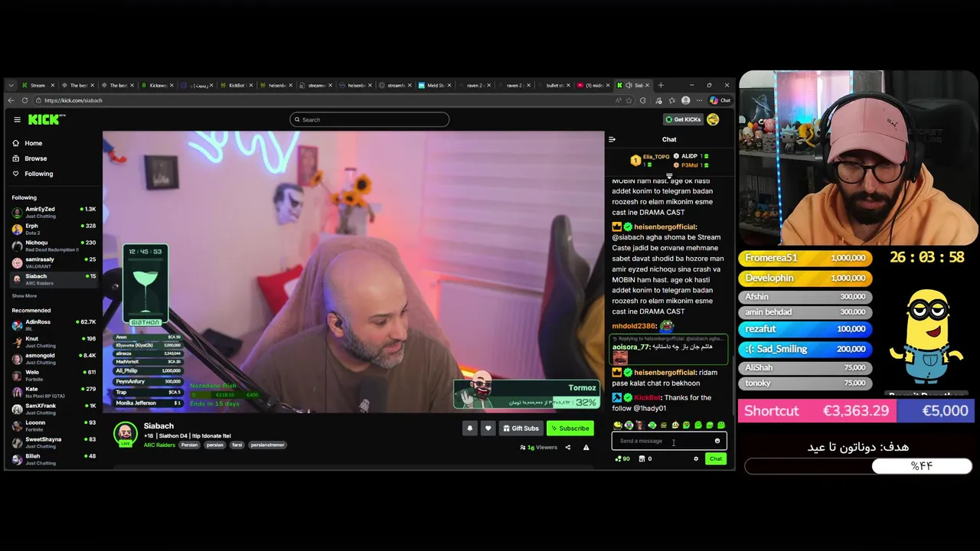This screenshot has width=980, height=551.
Task: Click Gift Subs button
Action: pos(520,429)
